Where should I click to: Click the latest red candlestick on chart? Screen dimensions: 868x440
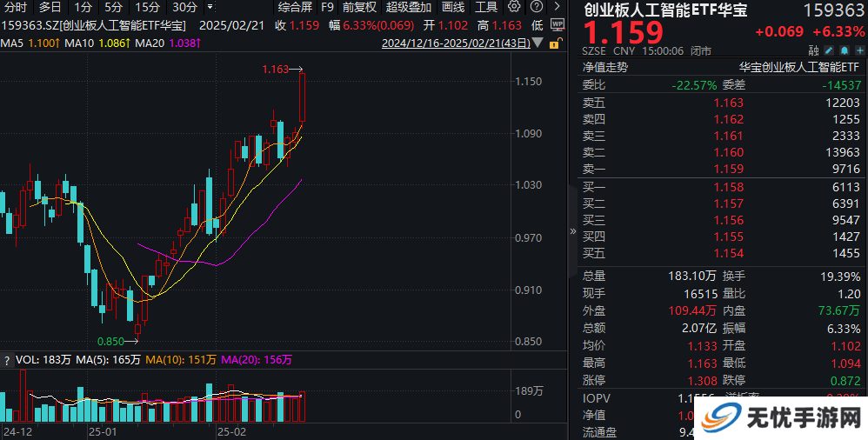pos(303,97)
